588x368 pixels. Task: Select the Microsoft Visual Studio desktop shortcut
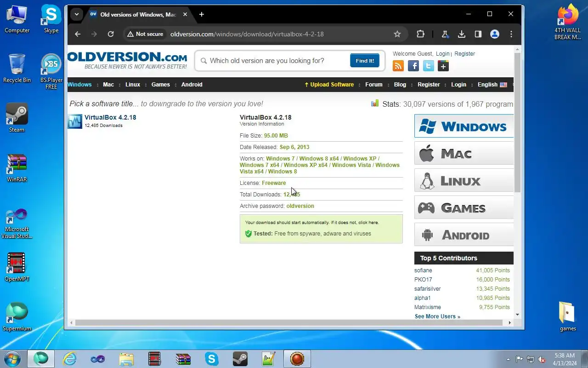point(17,224)
